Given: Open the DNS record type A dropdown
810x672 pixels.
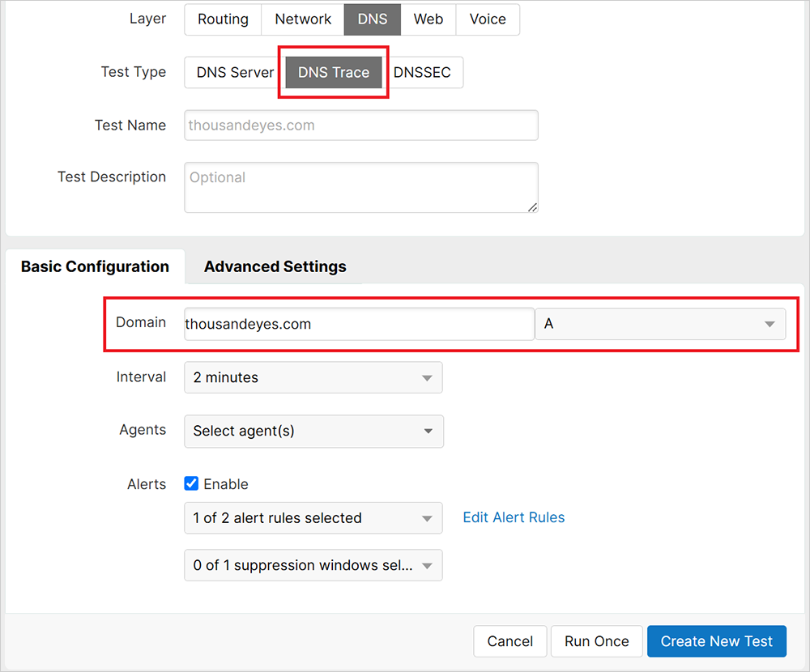Looking at the screenshot, I should [x=659, y=324].
